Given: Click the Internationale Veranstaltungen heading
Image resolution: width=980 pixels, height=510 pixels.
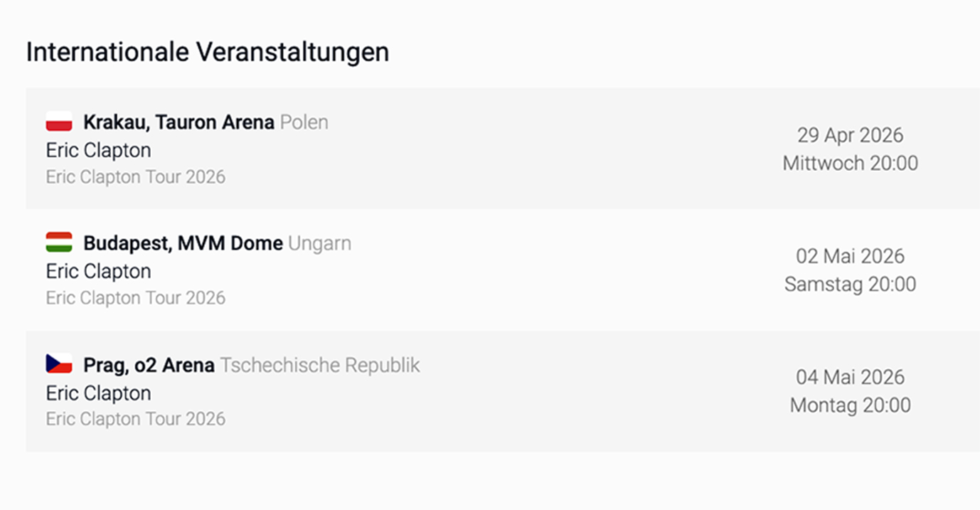Looking at the screenshot, I should (208, 52).
